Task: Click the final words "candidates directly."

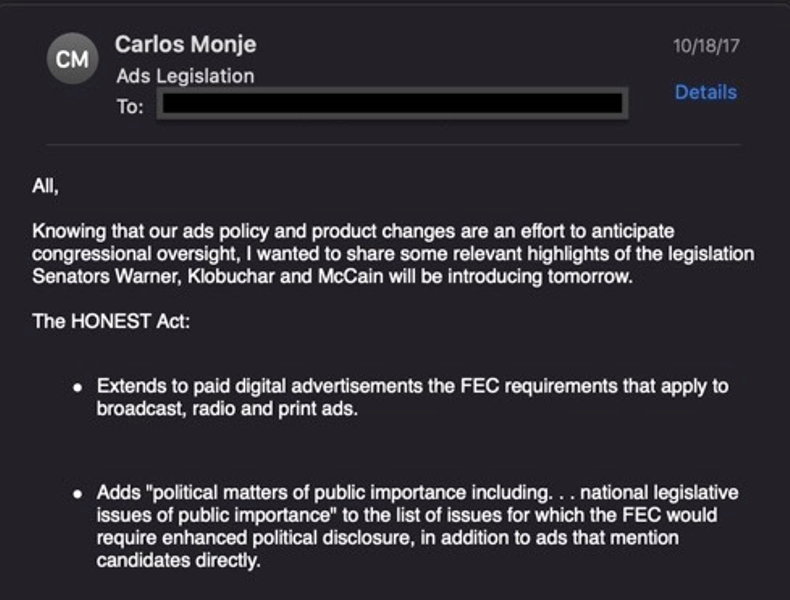Action: click(178, 561)
